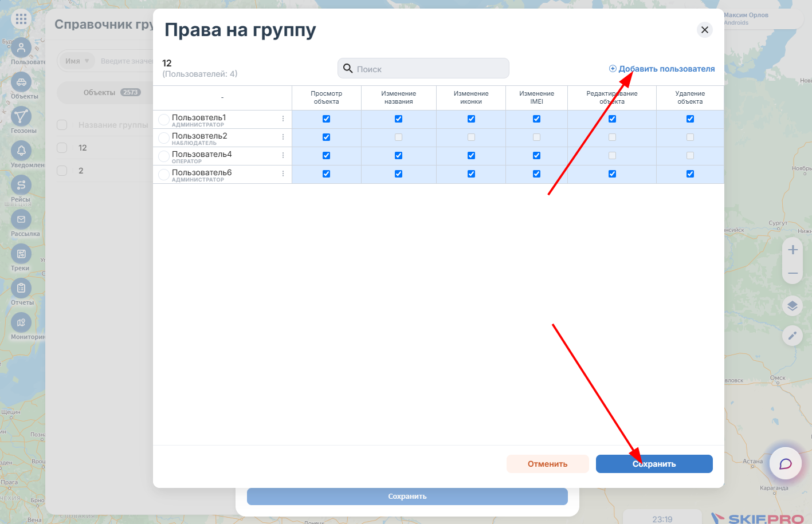Click Добавить пользователя link

click(x=662, y=69)
